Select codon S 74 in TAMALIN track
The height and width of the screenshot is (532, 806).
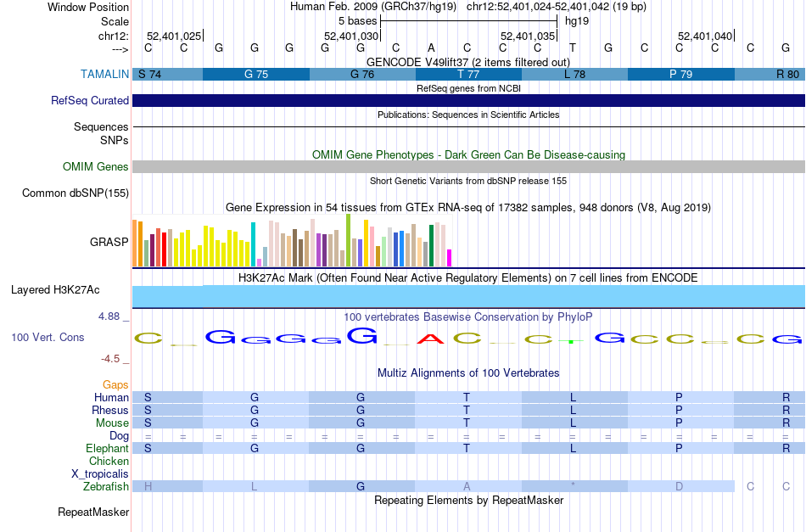pyautogui.click(x=168, y=74)
